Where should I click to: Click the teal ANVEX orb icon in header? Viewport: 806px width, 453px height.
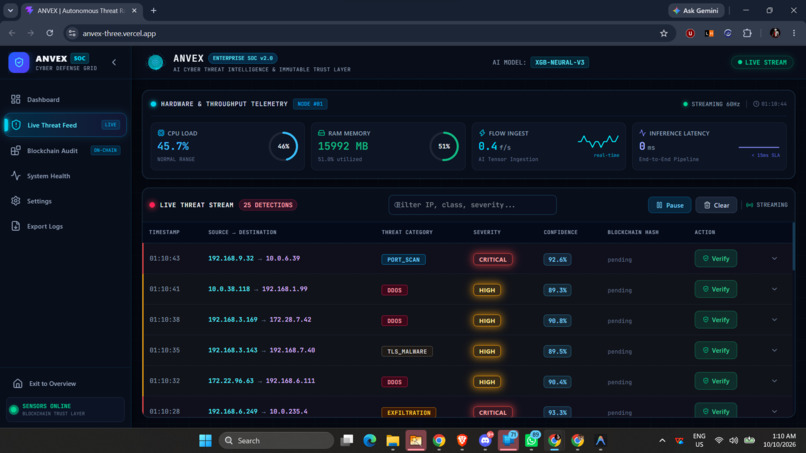tap(155, 62)
